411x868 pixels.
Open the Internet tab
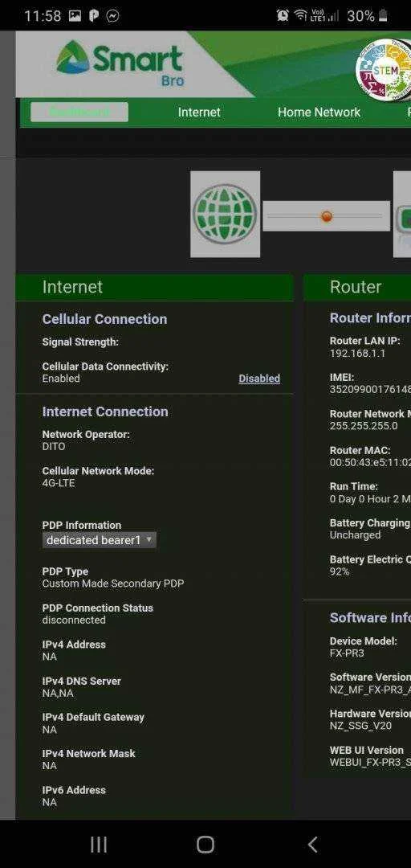point(199,112)
